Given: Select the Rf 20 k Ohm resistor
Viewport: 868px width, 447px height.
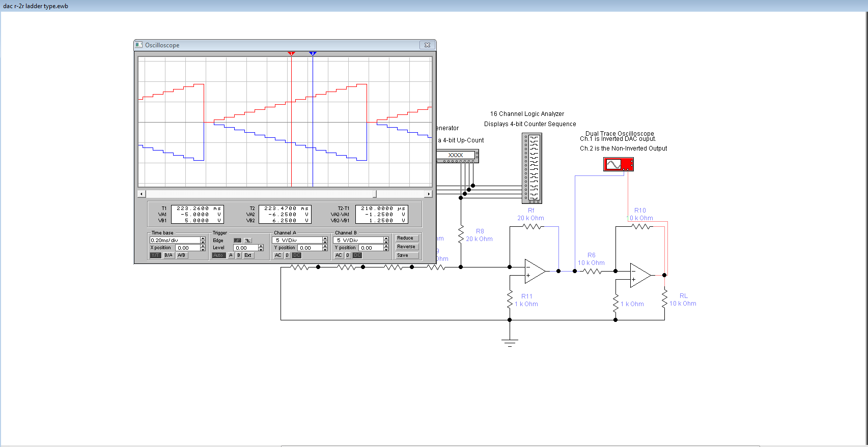Looking at the screenshot, I should click(x=533, y=227).
